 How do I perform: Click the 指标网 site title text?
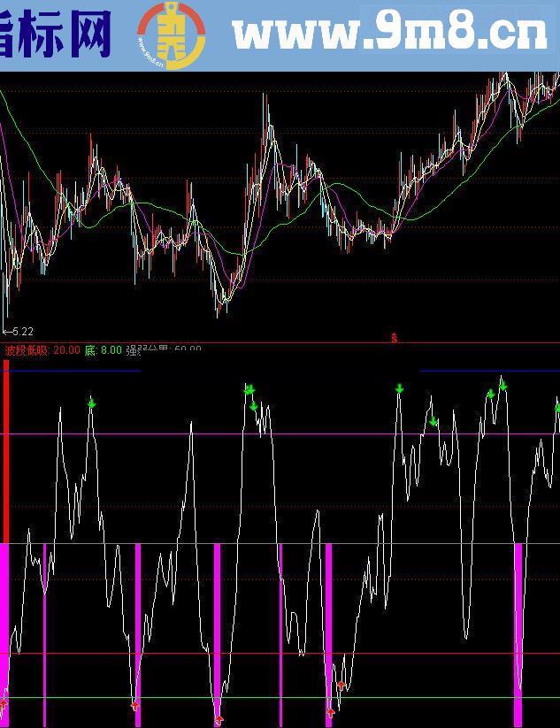coord(55,34)
